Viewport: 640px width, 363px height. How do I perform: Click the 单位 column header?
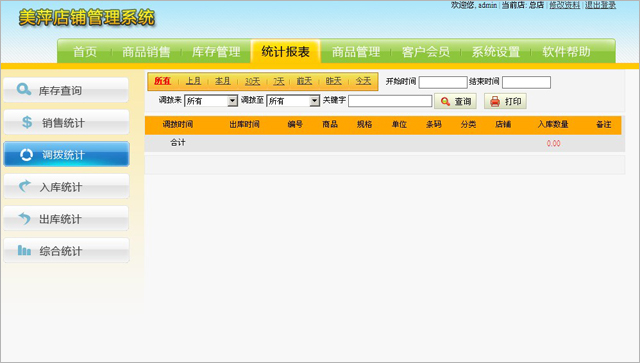click(399, 124)
